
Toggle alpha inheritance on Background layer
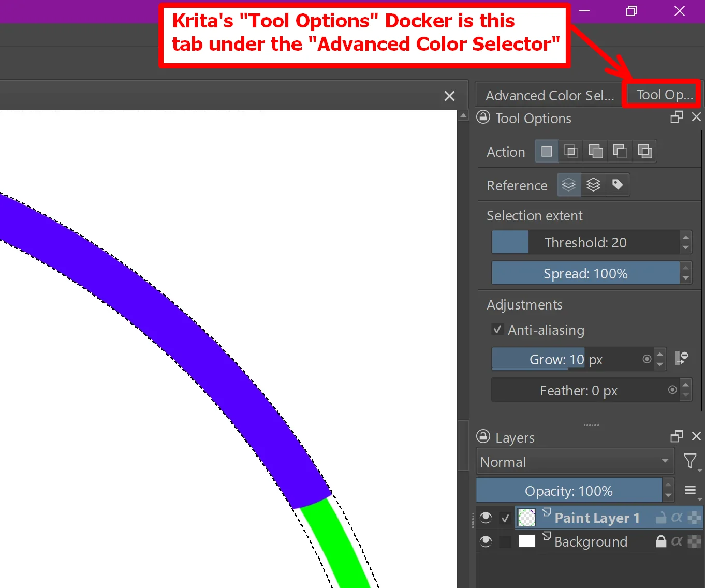677,541
